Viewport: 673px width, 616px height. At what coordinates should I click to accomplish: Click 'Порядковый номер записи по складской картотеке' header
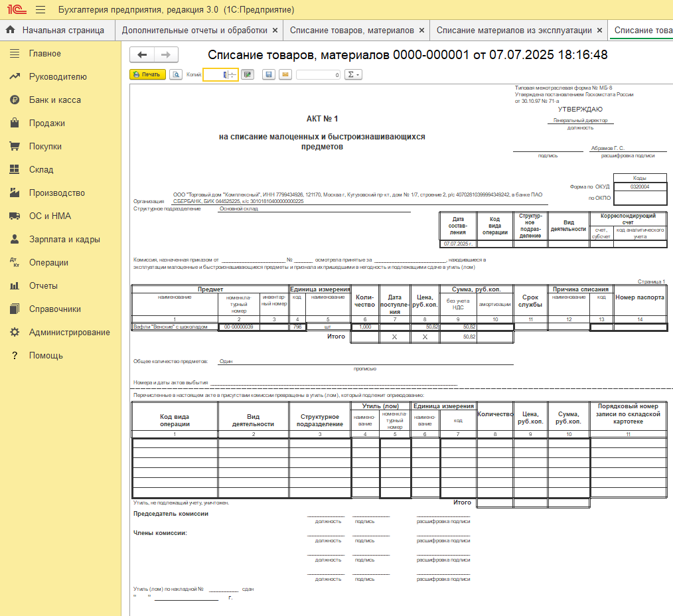click(x=628, y=414)
